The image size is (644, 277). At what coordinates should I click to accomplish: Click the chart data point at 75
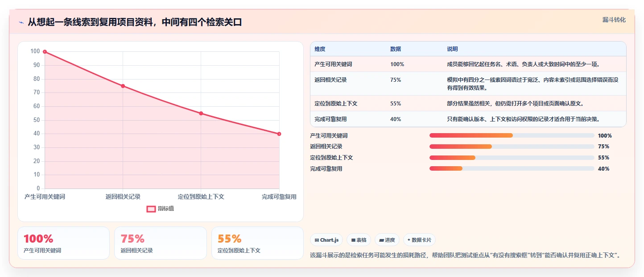pyautogui.click(x=123, y=86)
